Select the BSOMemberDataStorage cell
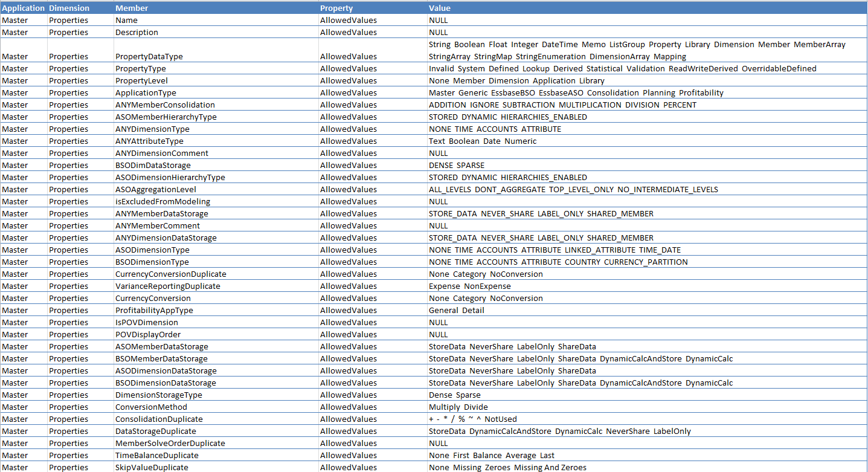This screenshot has height=472, width=868. (x=216, y=359)
